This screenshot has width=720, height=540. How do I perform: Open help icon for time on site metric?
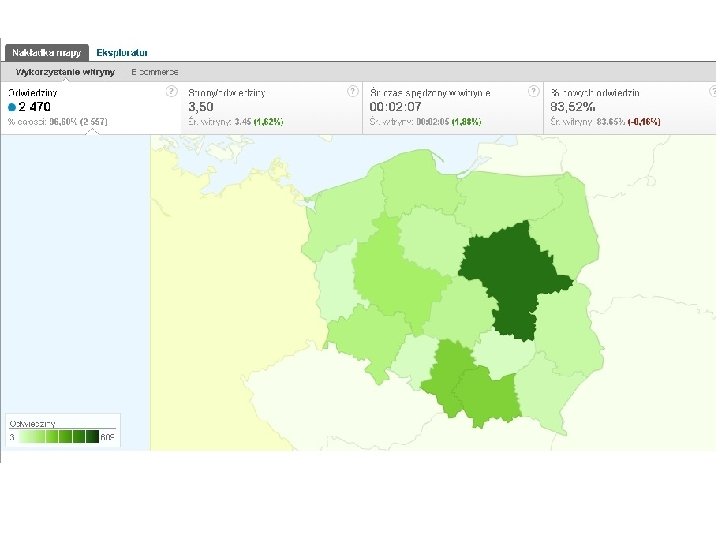[533, 91]
